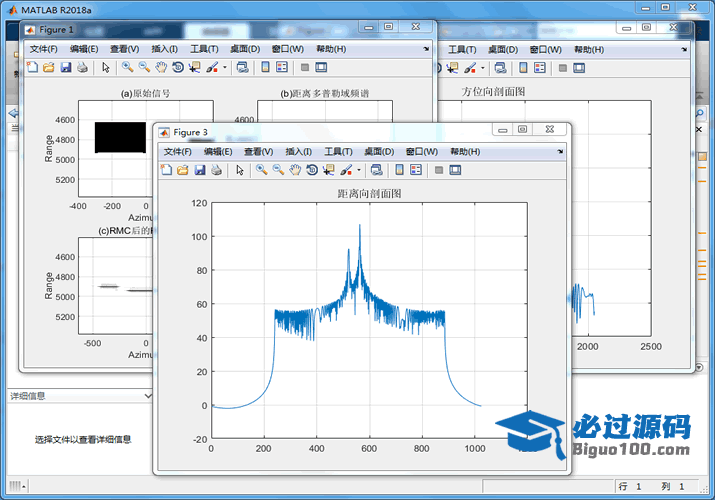Save figure icon in Figure 3 toolbar
Screen dimensions: 715x500
point(200,170)
